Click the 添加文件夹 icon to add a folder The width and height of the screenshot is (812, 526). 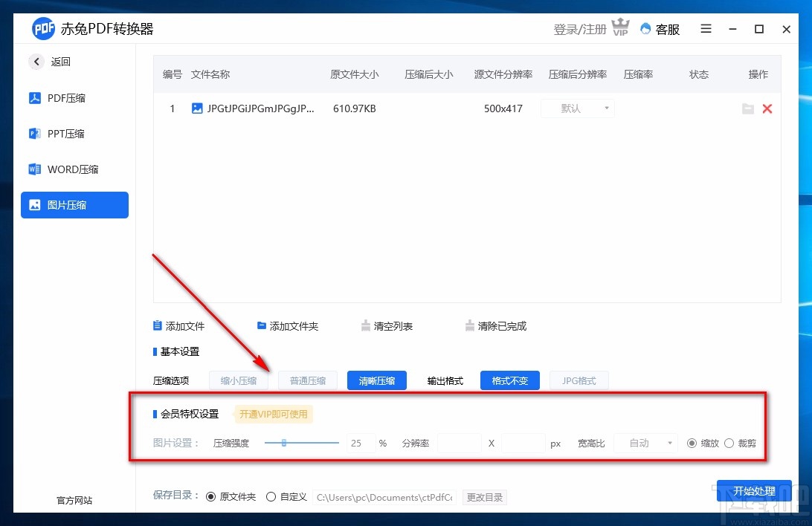pos(261,325)
